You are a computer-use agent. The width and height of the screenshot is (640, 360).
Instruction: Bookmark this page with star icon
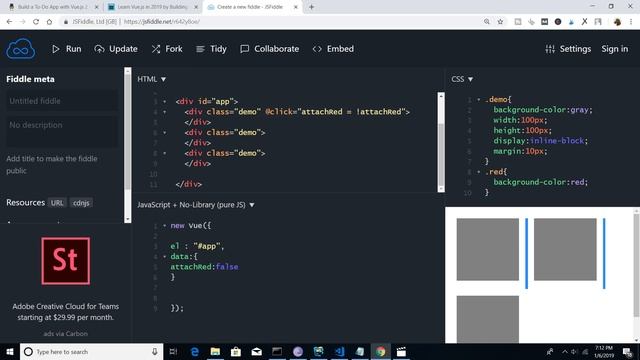click(500, 22)
